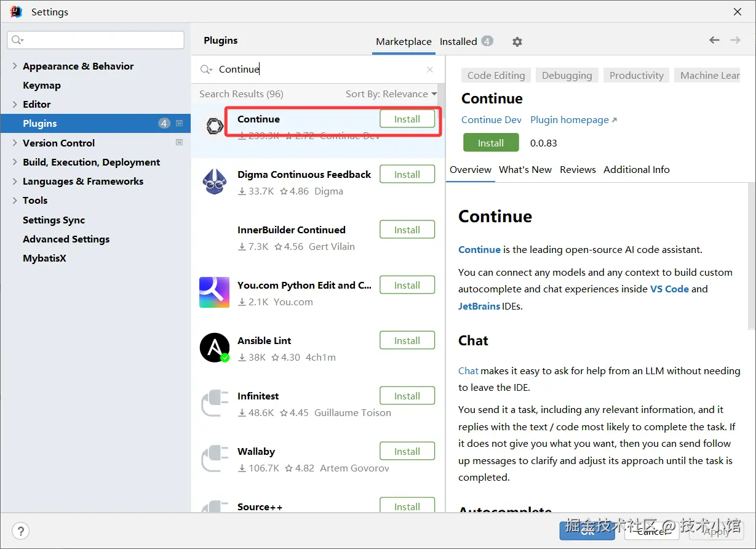Follow the Continue link in overview text
Screen dimensions: 756x549
click(479, 249)
